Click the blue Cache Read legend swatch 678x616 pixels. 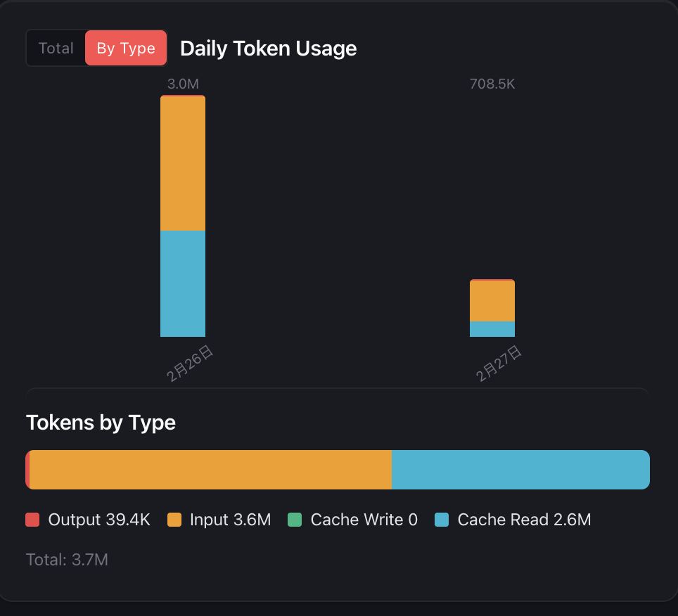pyautogui.click(x=442, y=520)
